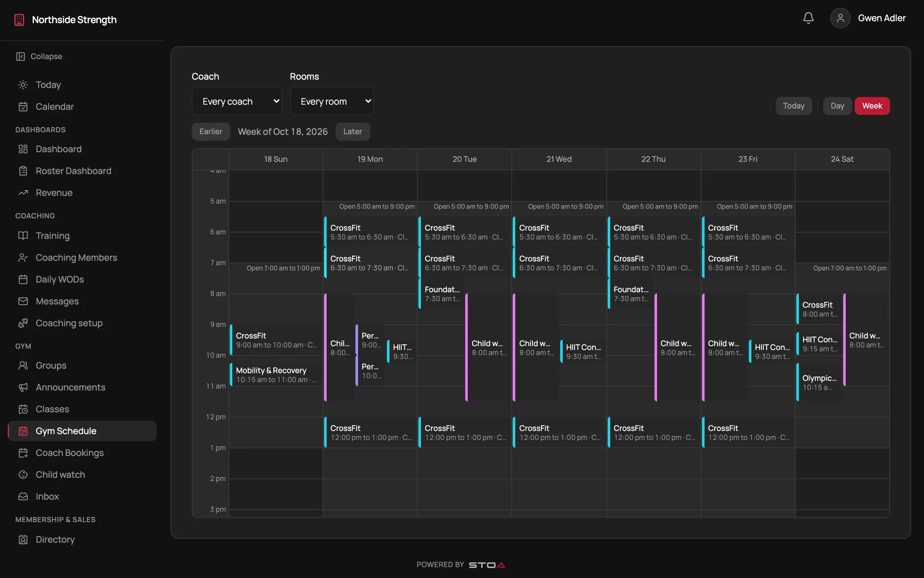
Task: Advance to the Later week
Action: click(352, 131)
